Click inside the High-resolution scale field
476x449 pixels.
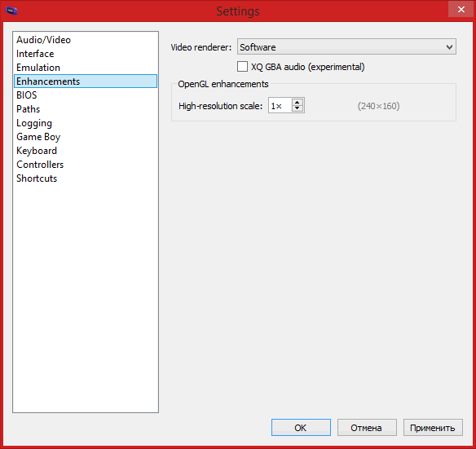coord(280,106)
